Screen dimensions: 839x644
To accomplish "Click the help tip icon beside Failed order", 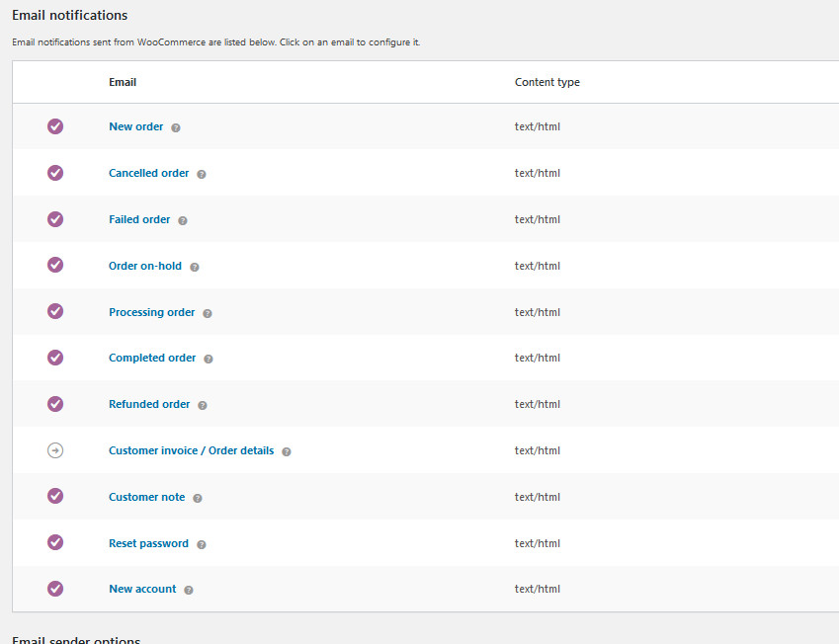I will pyautogui.click(x=183, y=221).
